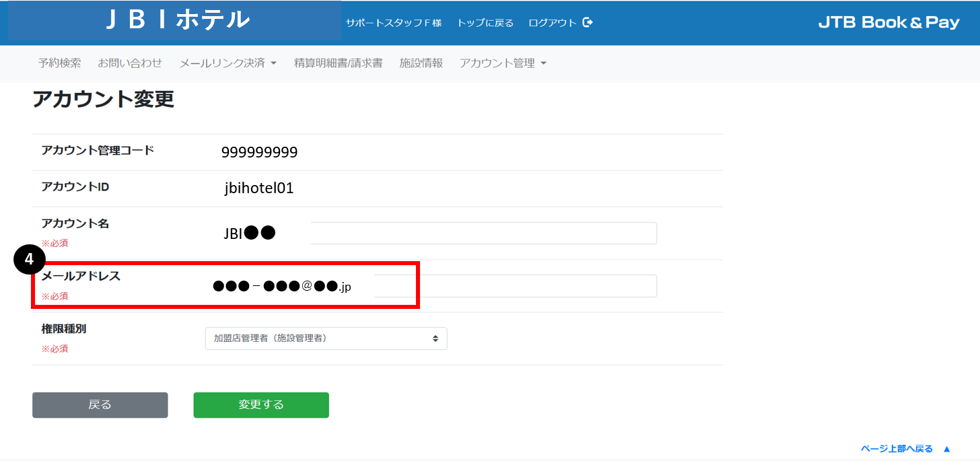The width and height of the screenshot is (980, 461).
Task: Click the JTB Book & Pay logo
Action: coord(888,22)
